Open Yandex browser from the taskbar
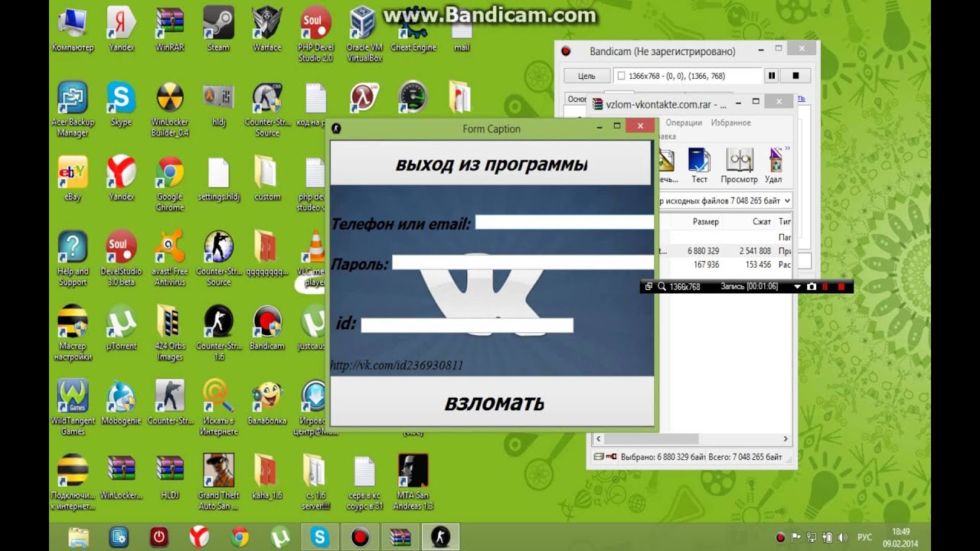Screen dimensions: 980x551 199,536
